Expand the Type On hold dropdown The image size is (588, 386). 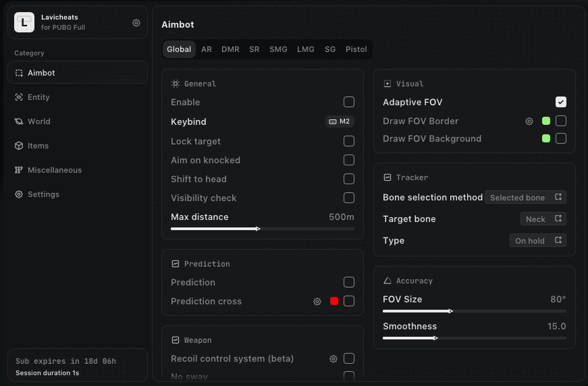[537, 240]
